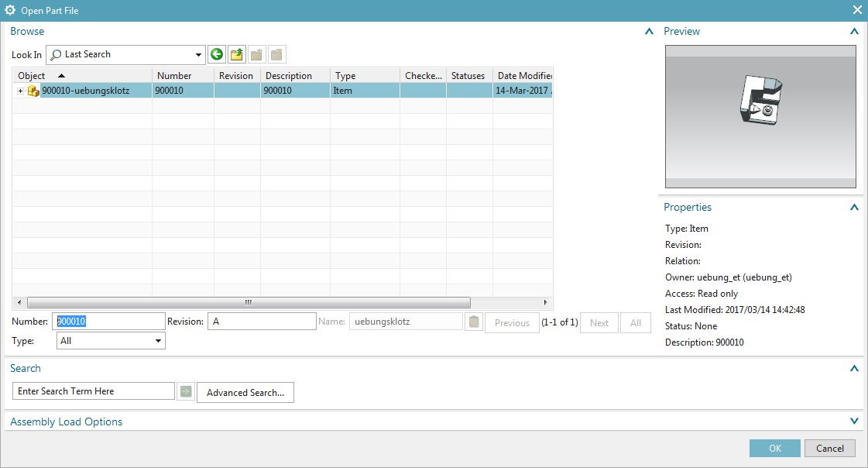The width and height of the screenshot is (868, 468).
Task: Collapse the Browse section
Action: pos(650,32)
